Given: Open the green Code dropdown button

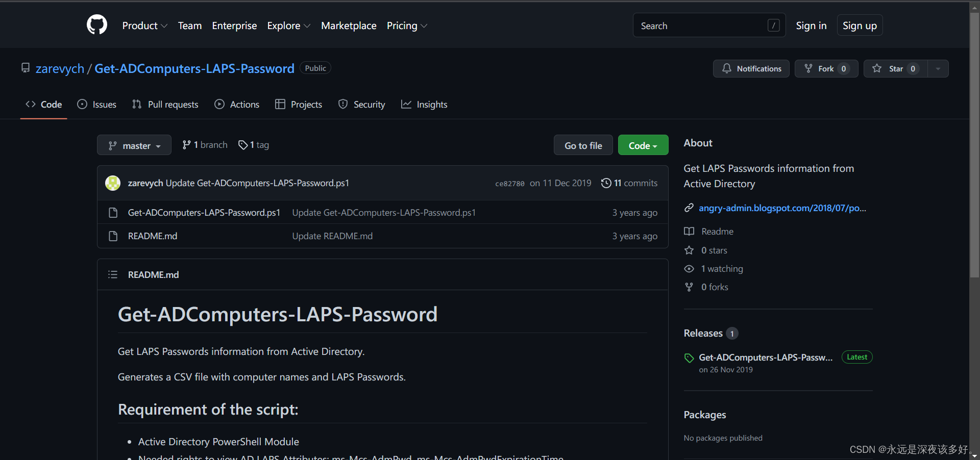Looking at the screenshot, I should point(643,145).
